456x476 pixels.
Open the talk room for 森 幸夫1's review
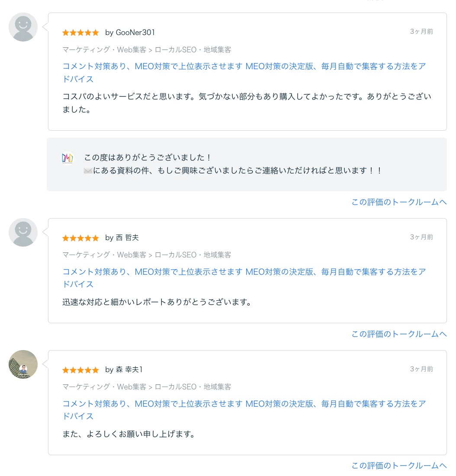point(398,466)
